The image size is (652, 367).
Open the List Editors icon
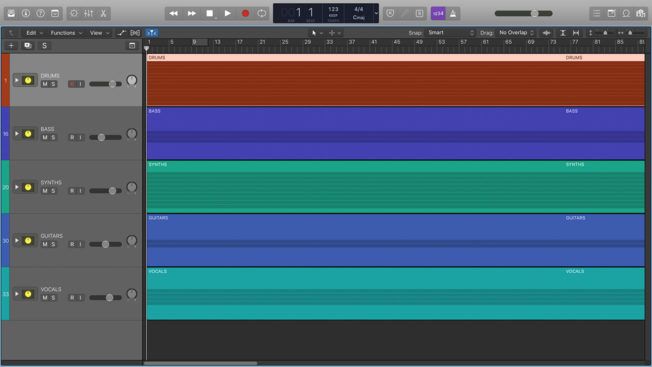coord(597,13)
